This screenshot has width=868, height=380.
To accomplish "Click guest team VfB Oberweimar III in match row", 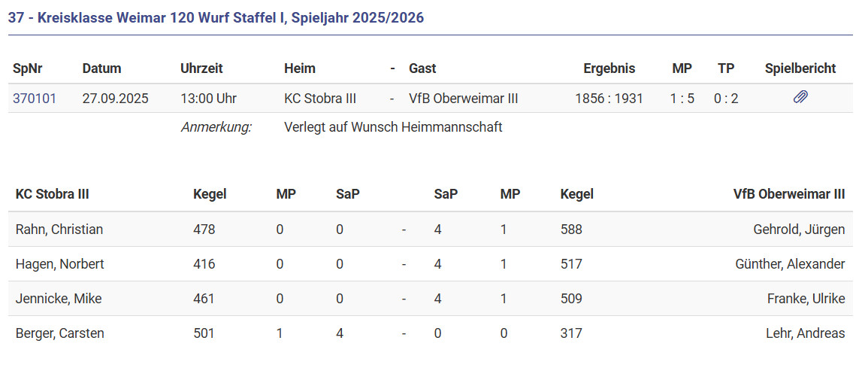I will (463, 99).
